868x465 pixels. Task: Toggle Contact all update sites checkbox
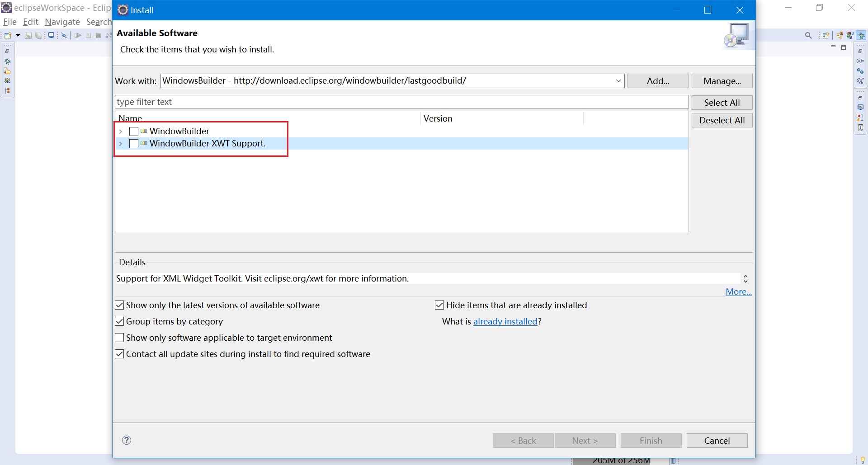coord(119,354)
